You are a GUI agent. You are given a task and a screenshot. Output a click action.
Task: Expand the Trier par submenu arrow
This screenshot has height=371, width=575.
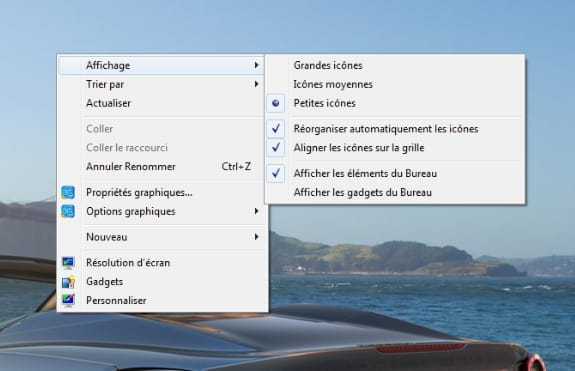point(256,84)
